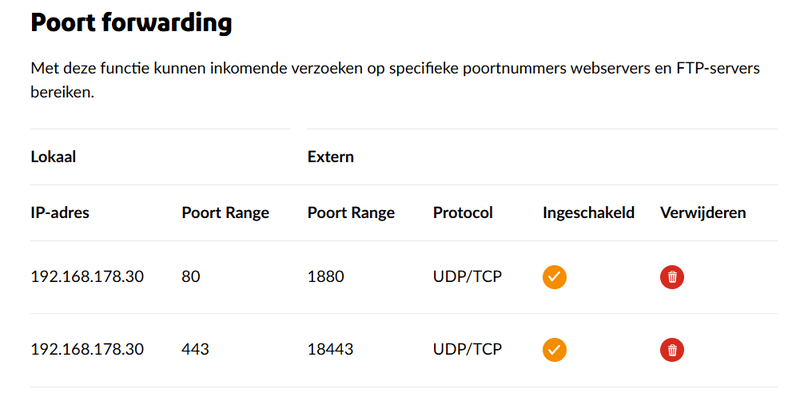Click the external port value 1880
This screenshot has width=800, height=401.
tap(325, 277)
